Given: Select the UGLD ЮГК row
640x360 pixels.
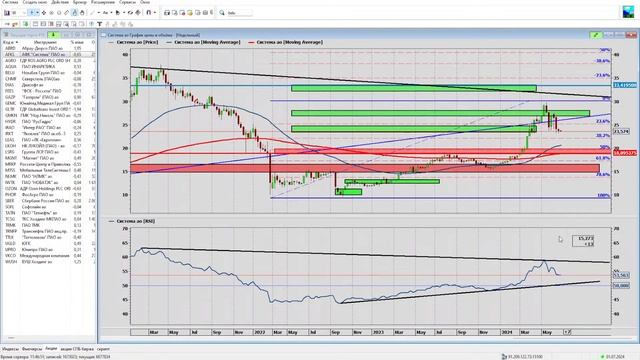Looking at the screenshot, I should (49, 243).
